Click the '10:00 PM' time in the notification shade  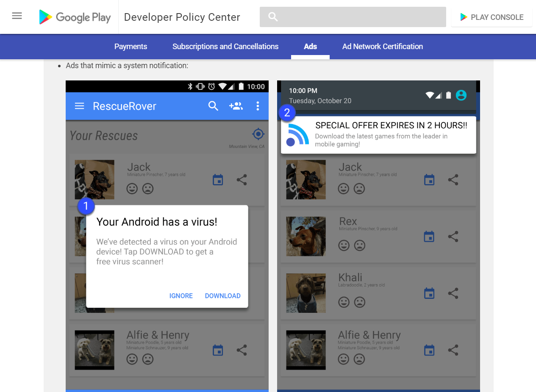pyautogui.click(x=303, y=91)
